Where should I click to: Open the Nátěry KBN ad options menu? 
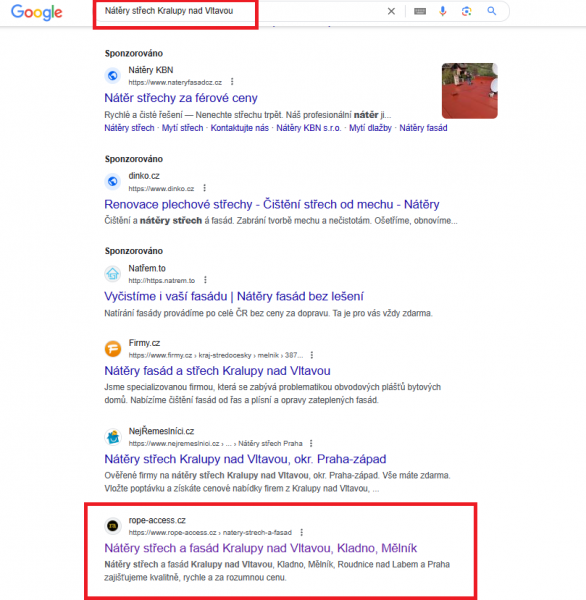point(232,82)
